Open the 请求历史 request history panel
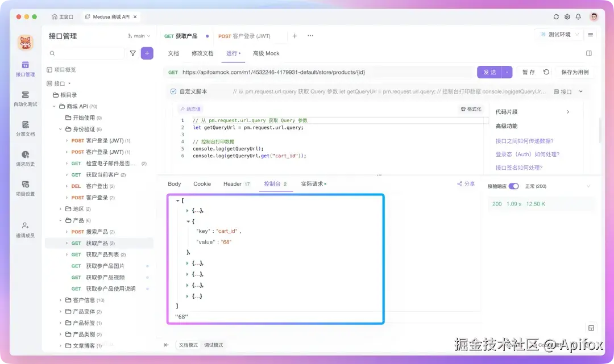The height and width of the screenshot is (364, 614). (x=25, y=160)
